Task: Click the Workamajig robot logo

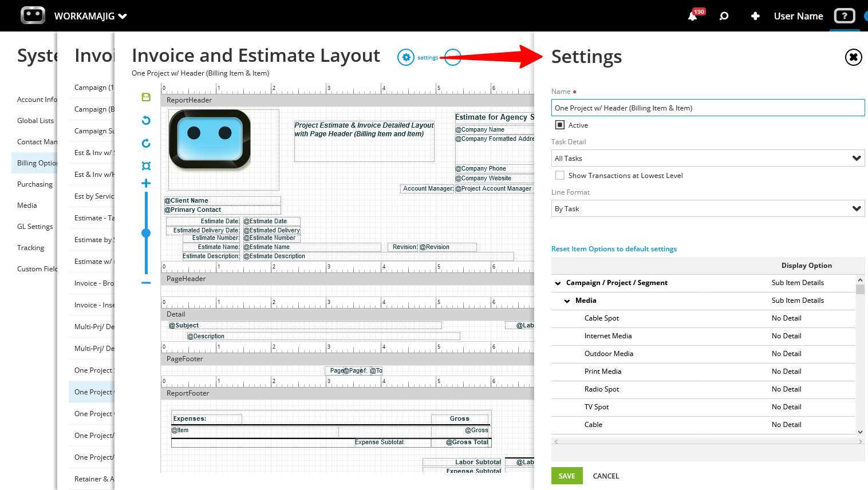Action: [33, 15]
